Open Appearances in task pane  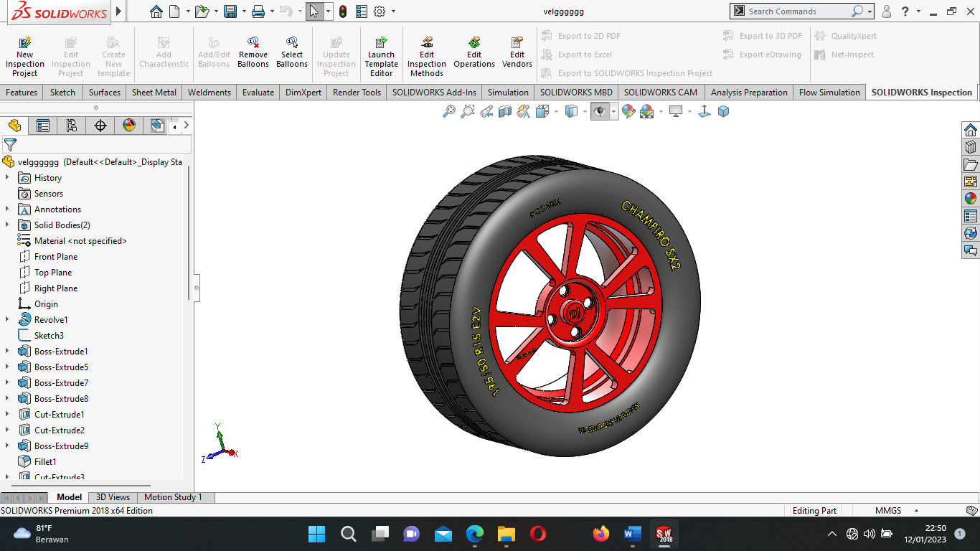click(x=971, y=199)
